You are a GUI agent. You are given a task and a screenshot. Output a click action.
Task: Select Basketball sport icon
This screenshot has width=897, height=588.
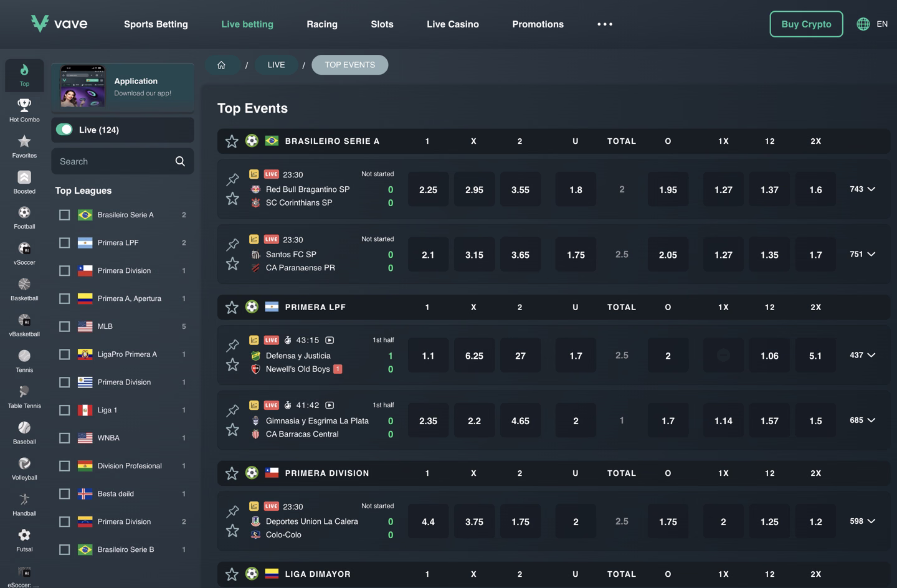point(24,284)
